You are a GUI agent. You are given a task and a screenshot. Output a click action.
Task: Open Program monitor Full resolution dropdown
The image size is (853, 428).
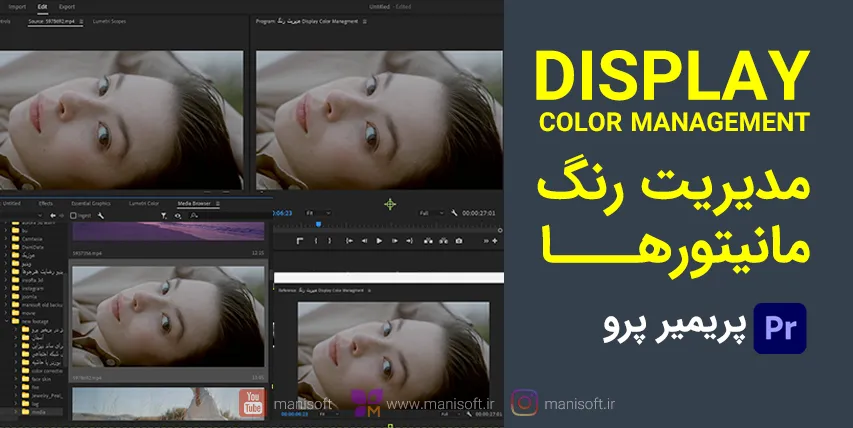pyautogui.click(x=431, y=213)
